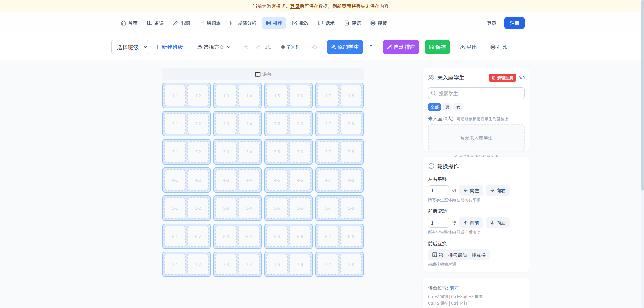Shift students 向左 left
This screenshot has width=644, height=308.
[471, 190]
